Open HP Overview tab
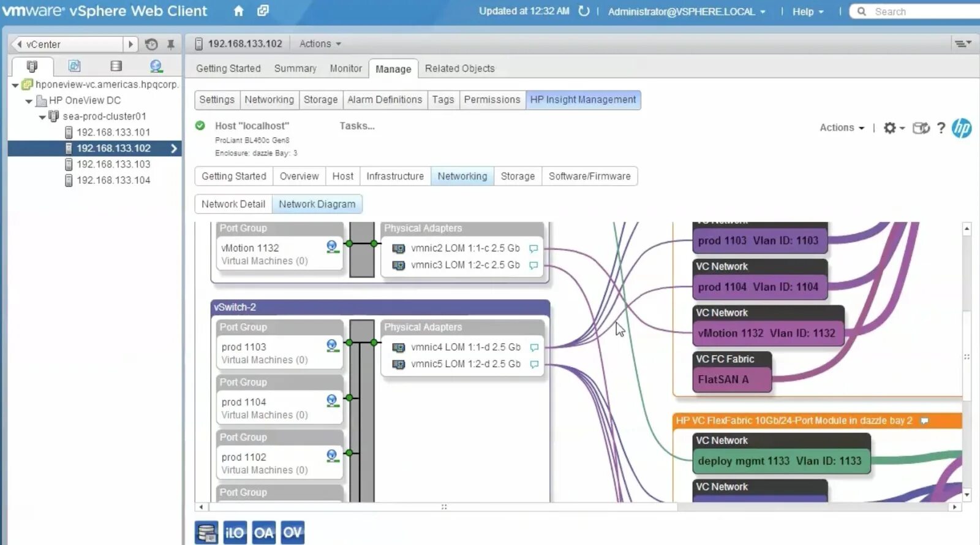980x545 pixels. 299,177
